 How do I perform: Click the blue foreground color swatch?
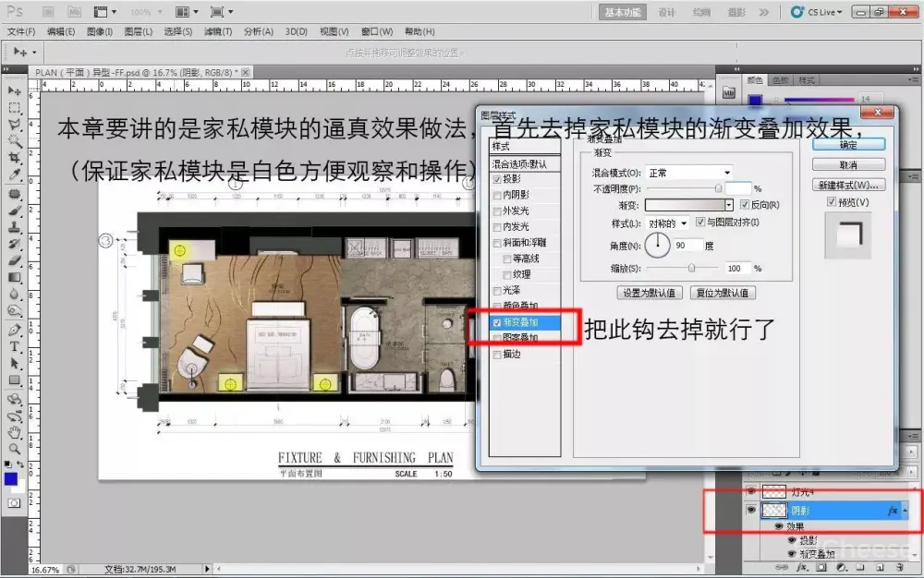click(x=11, y=478)
